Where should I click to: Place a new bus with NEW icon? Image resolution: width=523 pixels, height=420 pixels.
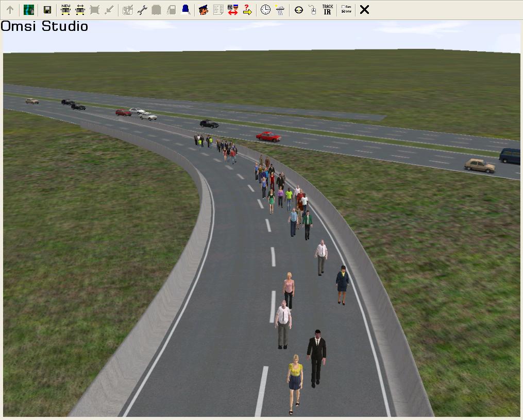coord(65,10)
